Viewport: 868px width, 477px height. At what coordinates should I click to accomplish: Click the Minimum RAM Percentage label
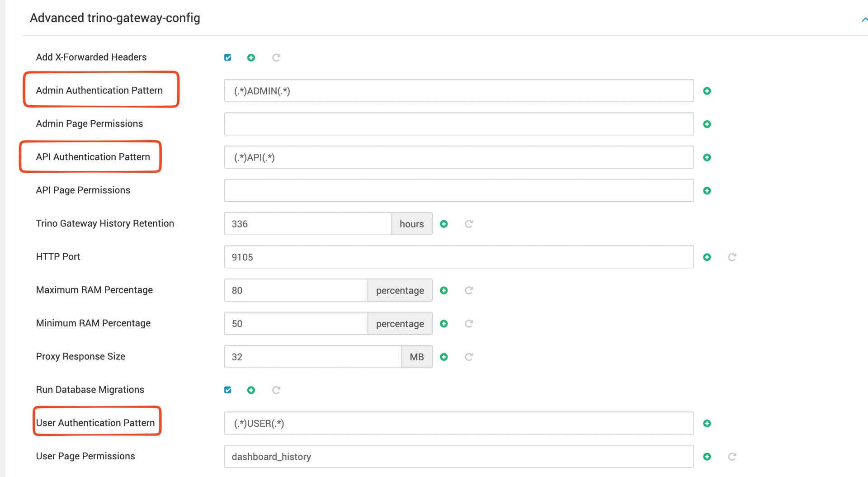(x=93, y=323)
